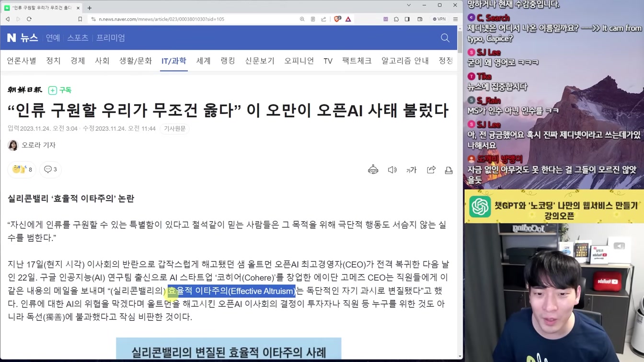Open the Brave Shields lion icon
644x362 pixels.
coord(337,19)
